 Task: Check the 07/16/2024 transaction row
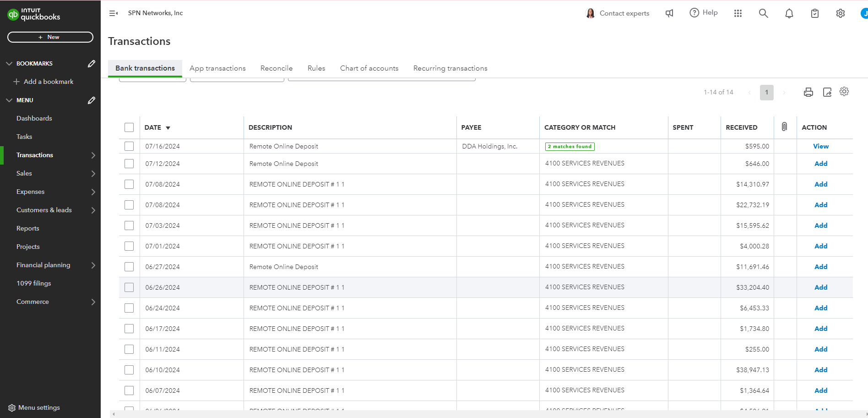(129, 146)
